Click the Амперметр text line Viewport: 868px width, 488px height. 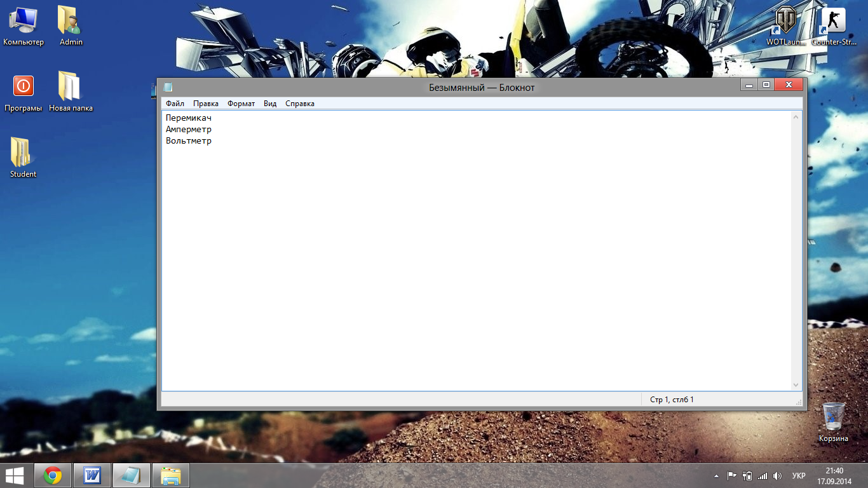click(x=189, y=130)
